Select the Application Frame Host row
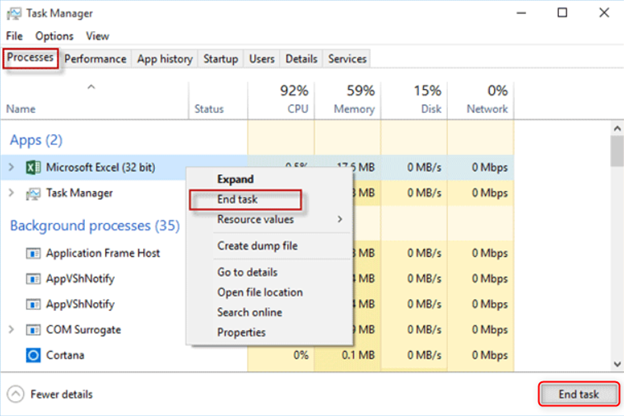The height and width of the screenshot is (416, 624). 257,253
